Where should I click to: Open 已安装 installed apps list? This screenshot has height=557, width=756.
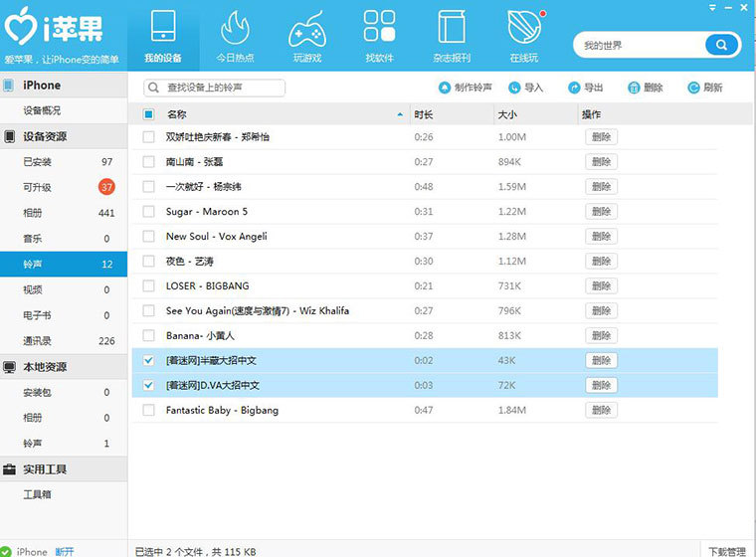pyautogui.click(x=64, y=162)
